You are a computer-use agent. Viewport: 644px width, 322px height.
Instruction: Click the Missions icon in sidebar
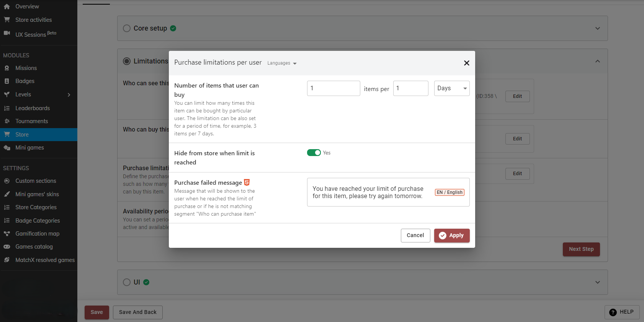point(7,68)
